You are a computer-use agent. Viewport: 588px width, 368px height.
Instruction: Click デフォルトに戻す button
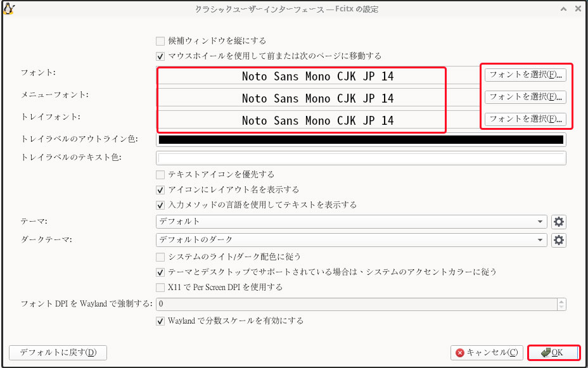58,353
